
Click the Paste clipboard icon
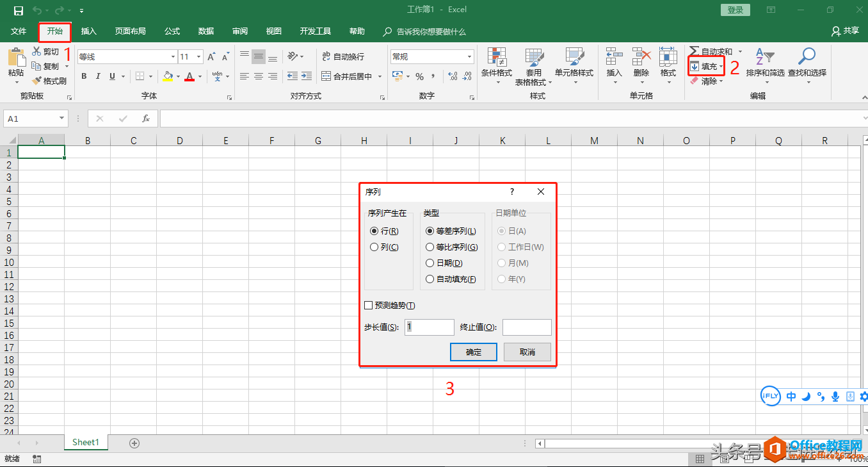tap(17, 57)
